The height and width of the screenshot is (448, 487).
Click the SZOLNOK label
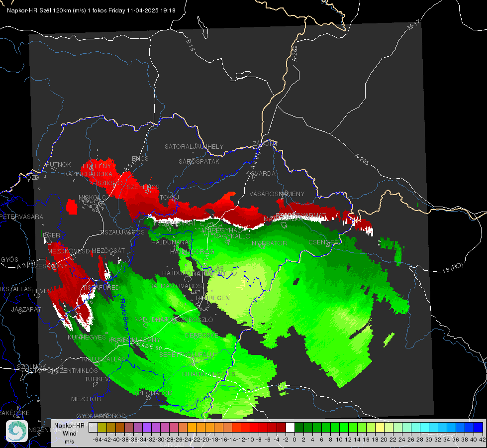coord(31,366)
